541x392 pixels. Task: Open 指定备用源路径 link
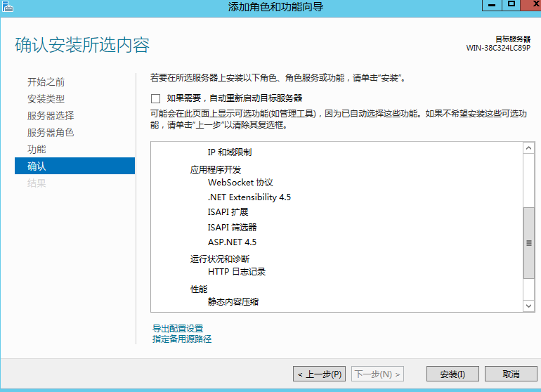(x=182, y=339)
